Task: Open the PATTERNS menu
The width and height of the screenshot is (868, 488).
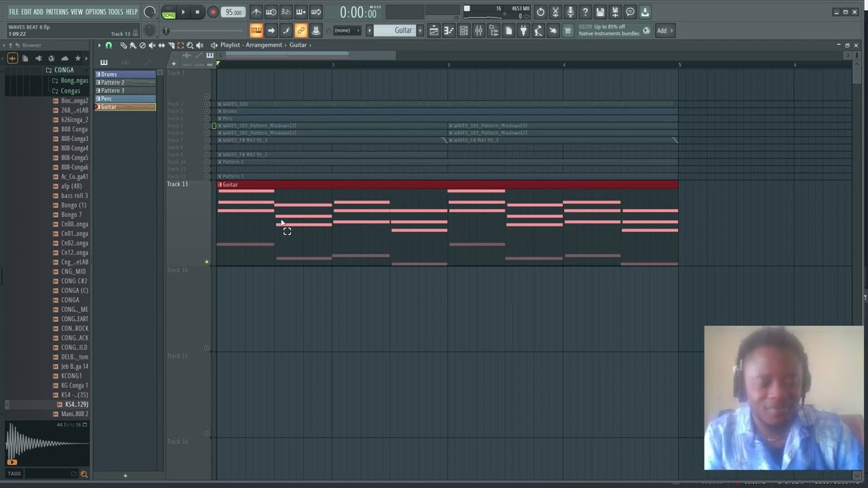Action: [x=57, y=12]
